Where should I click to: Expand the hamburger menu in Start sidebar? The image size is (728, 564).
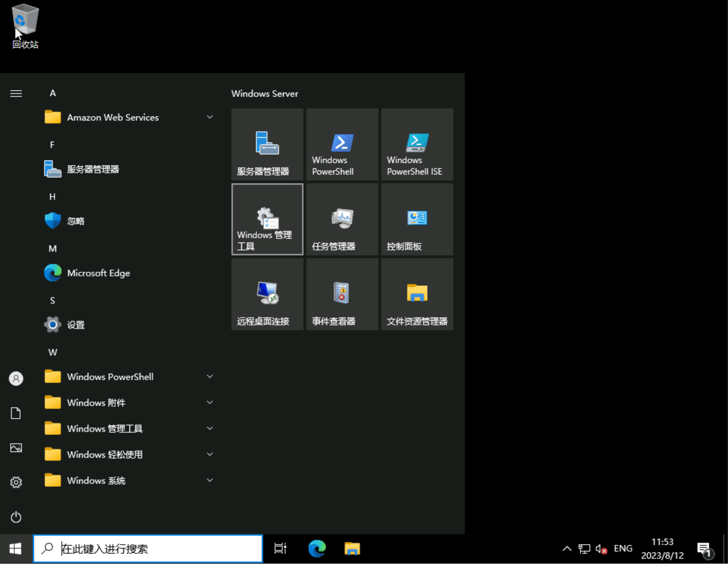16,93
